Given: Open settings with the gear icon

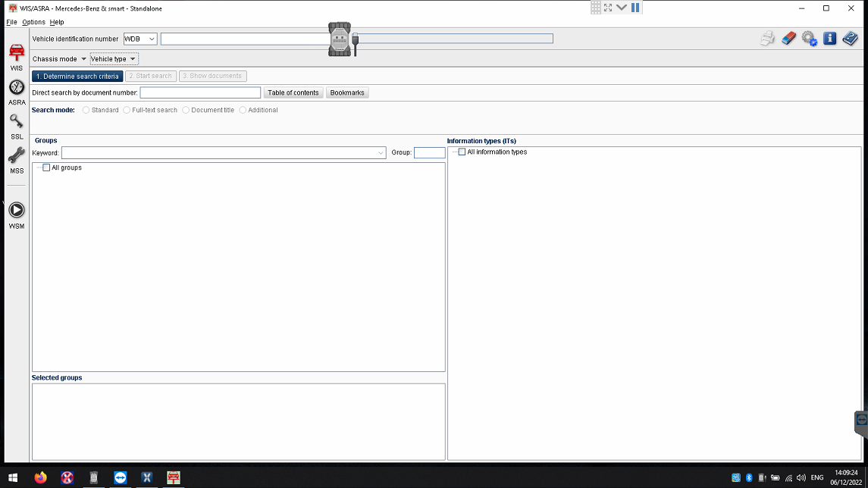Looking at the screenshot, I should click(809, 39).
